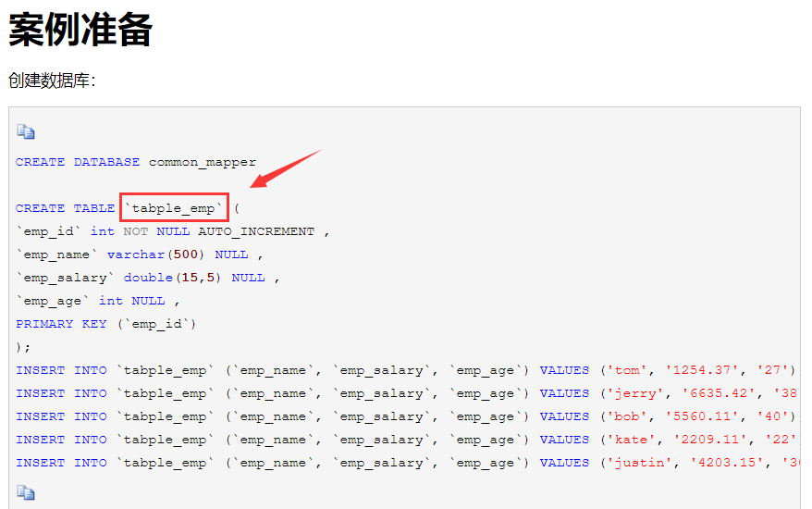
Task: Click the INSERT line with value 'bob'
Action: [x=407, y=416]
